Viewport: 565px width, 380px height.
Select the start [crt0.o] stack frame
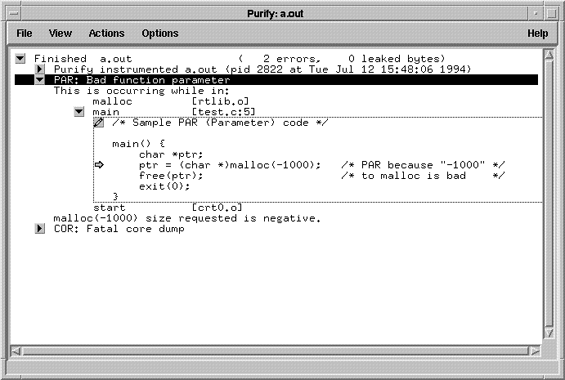pyautogui.click(x=168, y=208)
